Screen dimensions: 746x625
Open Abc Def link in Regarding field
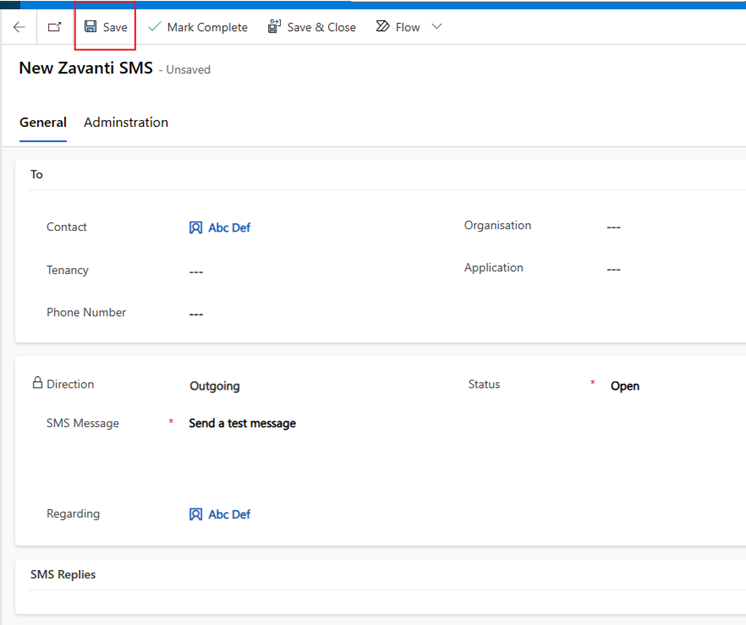coord(229,514)
